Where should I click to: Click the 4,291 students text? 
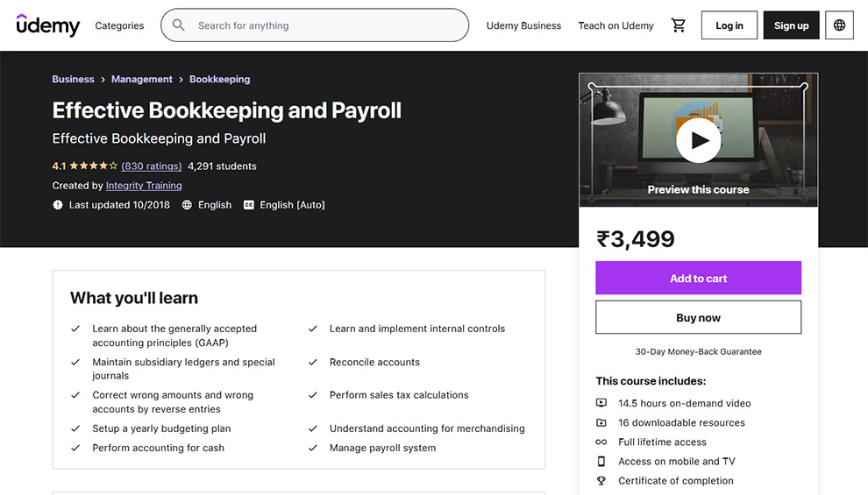point(222,166)
